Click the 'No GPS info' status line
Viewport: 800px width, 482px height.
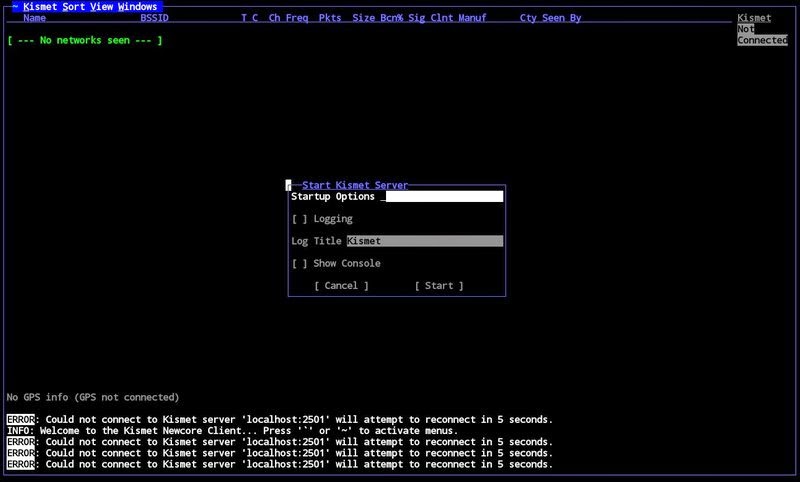pyautogui.click(x=93, y=397)
